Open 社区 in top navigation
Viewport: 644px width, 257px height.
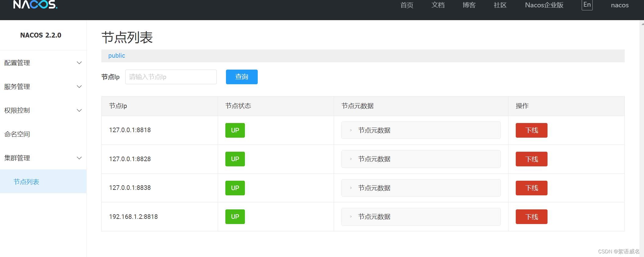click(500, 5)
